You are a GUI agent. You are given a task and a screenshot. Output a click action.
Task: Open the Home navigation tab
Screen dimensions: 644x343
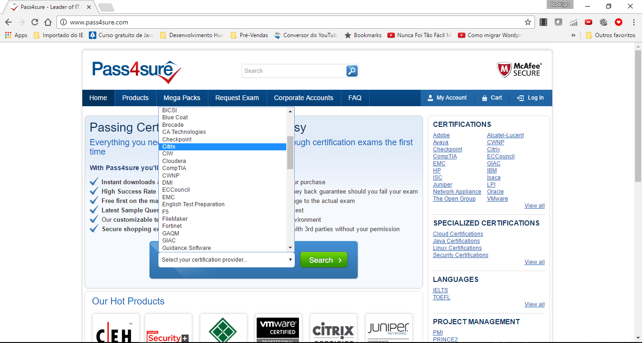point(98,98)
